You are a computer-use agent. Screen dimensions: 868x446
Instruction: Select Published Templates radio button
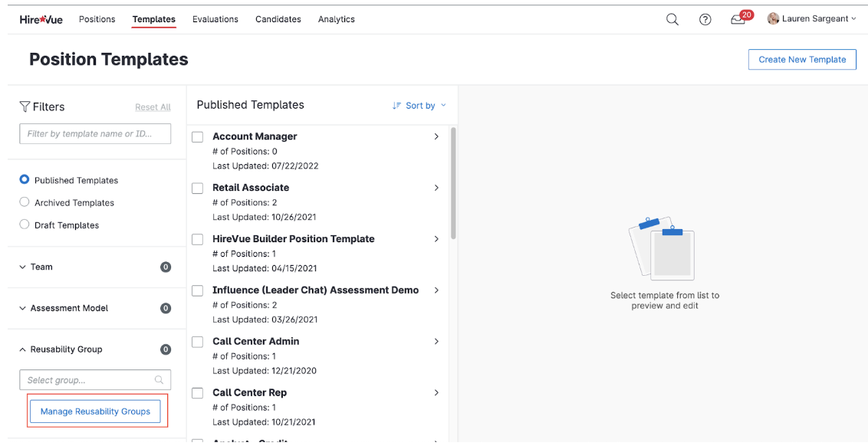pyautogui.click(x=25, y=180)
